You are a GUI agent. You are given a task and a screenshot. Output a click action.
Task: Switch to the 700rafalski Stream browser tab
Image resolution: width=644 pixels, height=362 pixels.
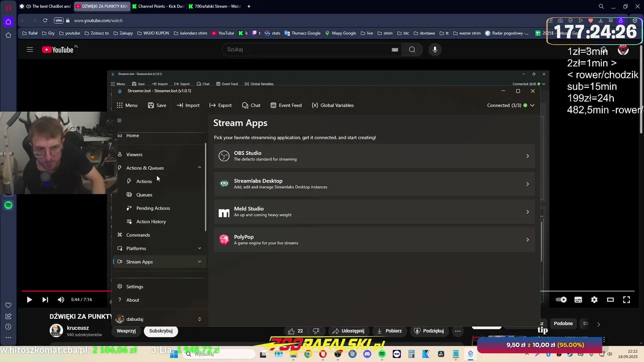coord(215,7)
